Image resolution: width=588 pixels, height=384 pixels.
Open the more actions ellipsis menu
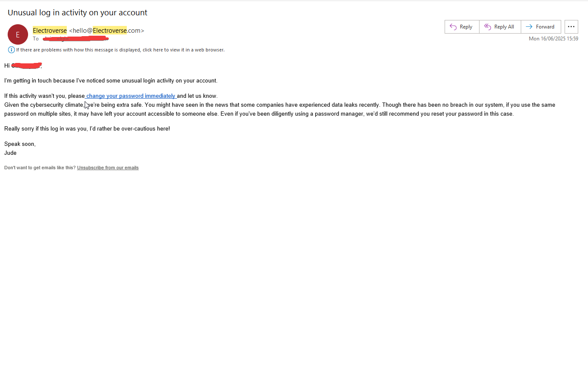coord(571,27)
